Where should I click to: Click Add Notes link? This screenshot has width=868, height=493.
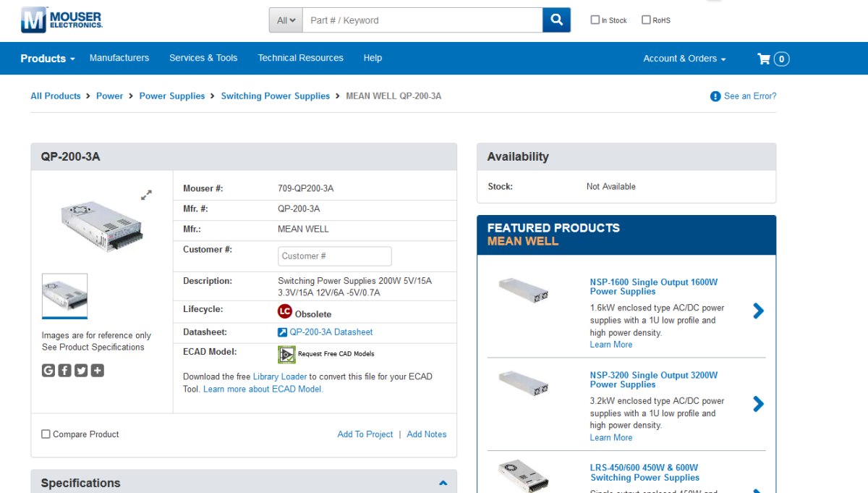click(x=427, y=434)
